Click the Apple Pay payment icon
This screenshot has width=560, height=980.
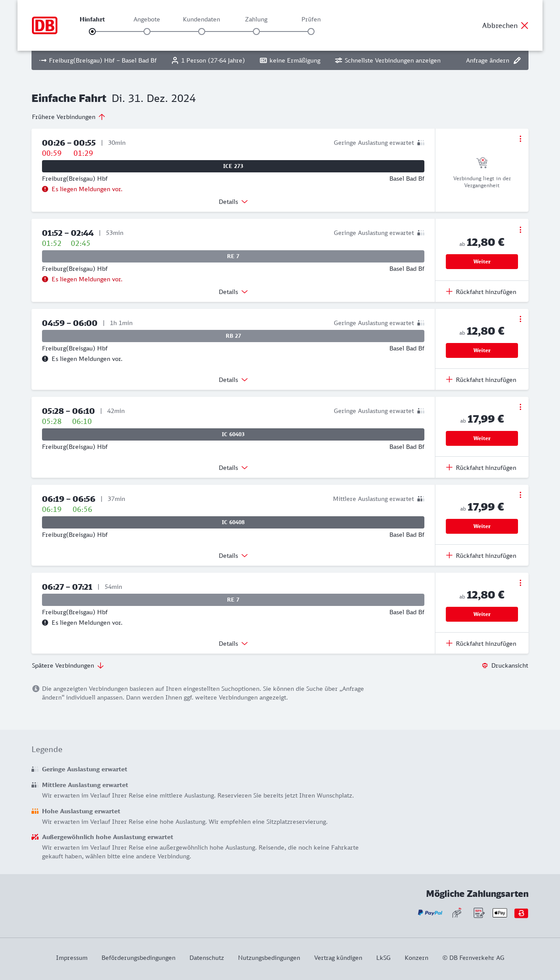pos(500,913)
